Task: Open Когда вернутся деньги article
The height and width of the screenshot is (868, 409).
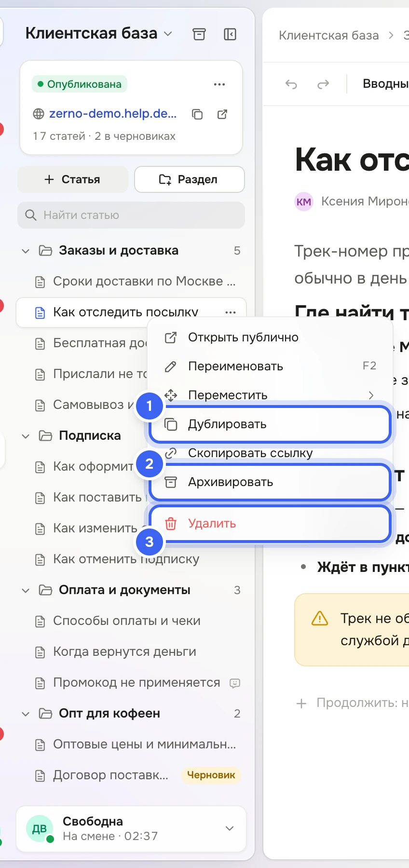Action: [131, 652]
